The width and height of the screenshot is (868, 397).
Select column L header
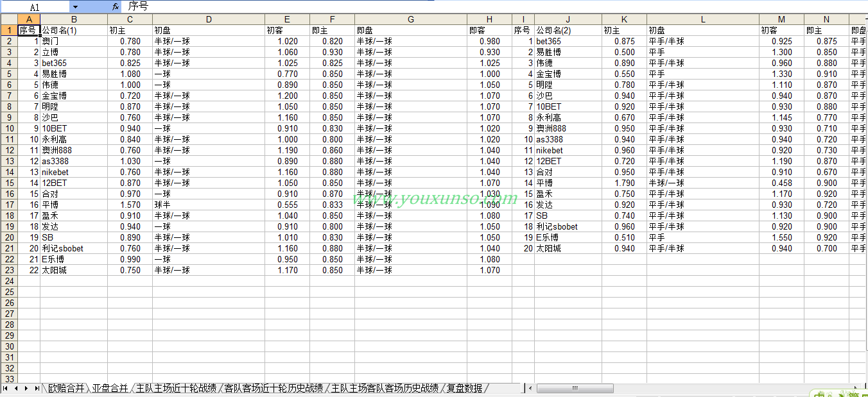(x=703, y=19)
